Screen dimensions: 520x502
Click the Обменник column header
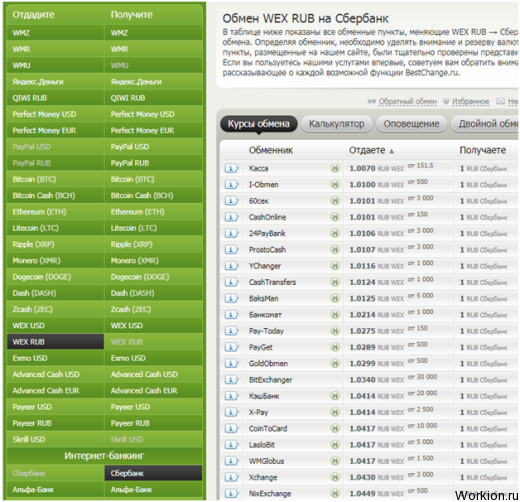point(271,150)
